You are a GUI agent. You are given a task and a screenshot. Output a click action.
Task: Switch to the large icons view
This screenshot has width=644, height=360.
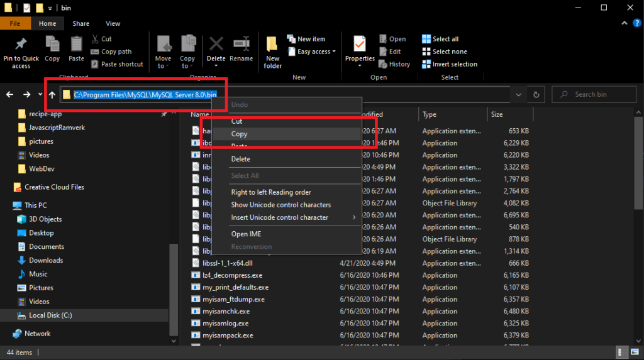(635, 352)
